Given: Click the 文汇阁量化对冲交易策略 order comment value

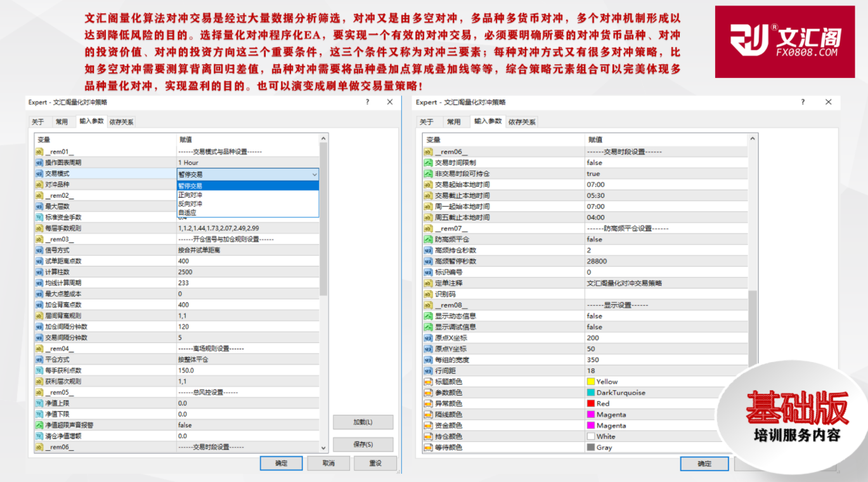Looking at the screenshot, I should click(x=625, y=283).
